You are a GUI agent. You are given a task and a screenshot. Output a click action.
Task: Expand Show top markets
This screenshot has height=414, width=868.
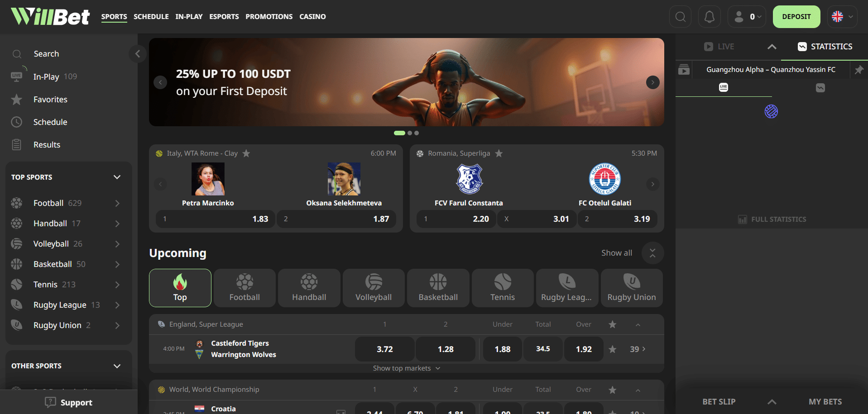[406, 368]
